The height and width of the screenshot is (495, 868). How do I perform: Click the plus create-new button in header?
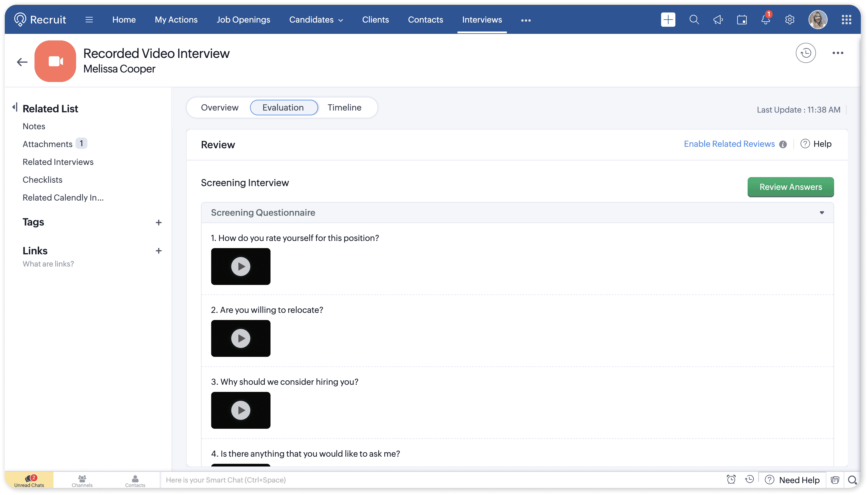pos(668,20)
